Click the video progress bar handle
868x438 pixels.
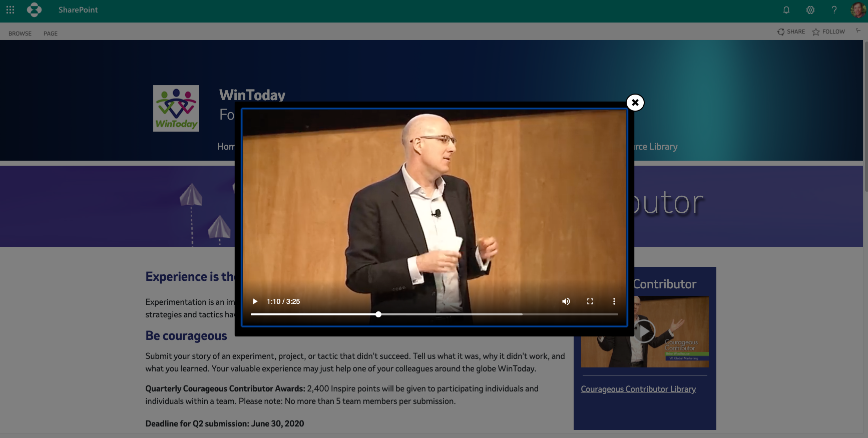pyautogui.click(x=378, y=314)
